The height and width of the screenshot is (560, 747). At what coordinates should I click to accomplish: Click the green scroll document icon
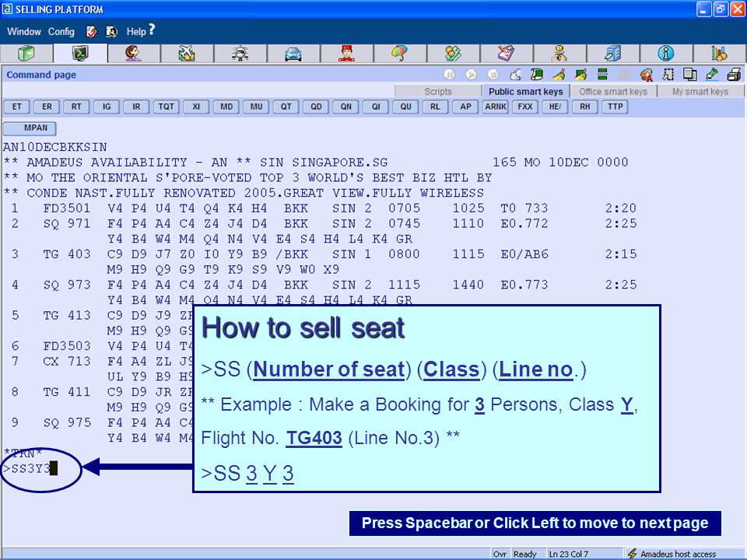coord(537,75)
